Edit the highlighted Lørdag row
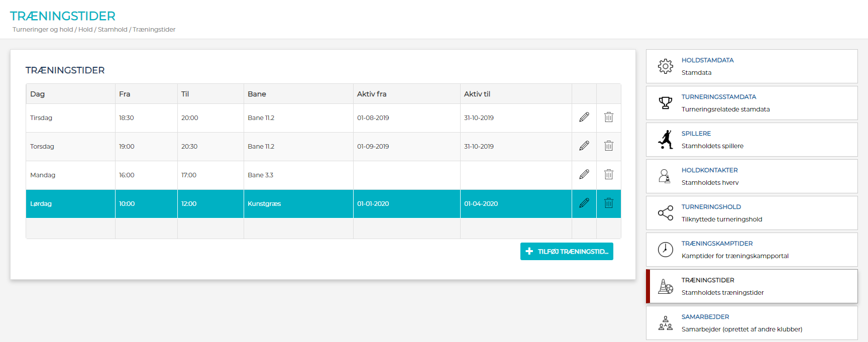The height and width of the screenshot is (342, 868). point(584,203)
